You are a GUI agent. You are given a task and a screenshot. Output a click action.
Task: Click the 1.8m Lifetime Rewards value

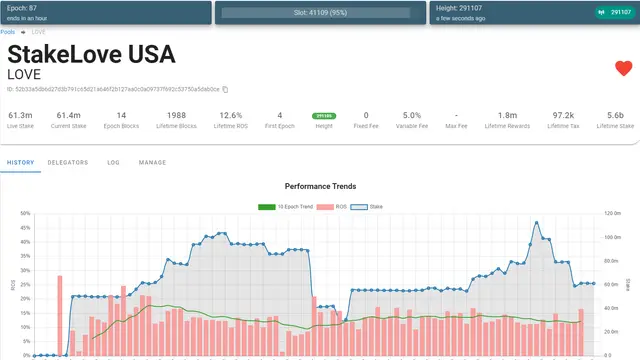[507, 116]
